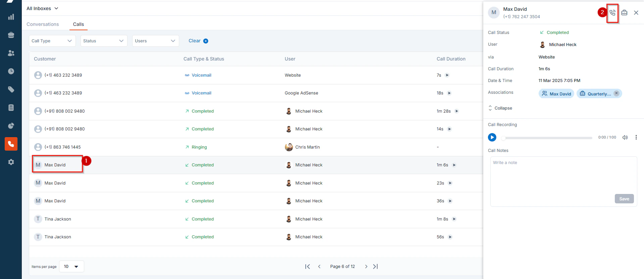This screenshot has width=644, height=279.
Task: Click the Customer column header
Action: pyautogui.click(x=45, y=59)
